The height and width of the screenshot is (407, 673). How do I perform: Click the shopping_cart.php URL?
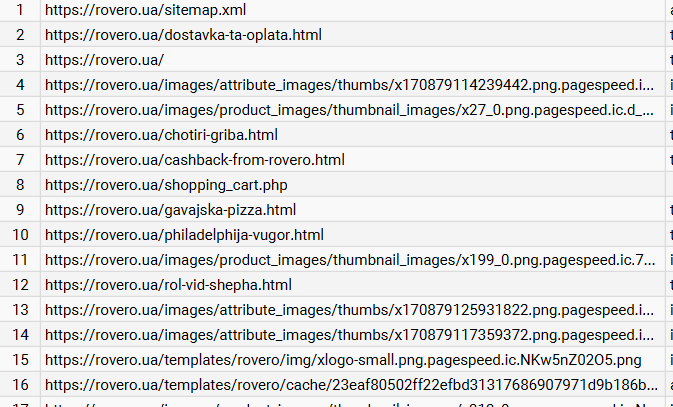click(166, 185)
